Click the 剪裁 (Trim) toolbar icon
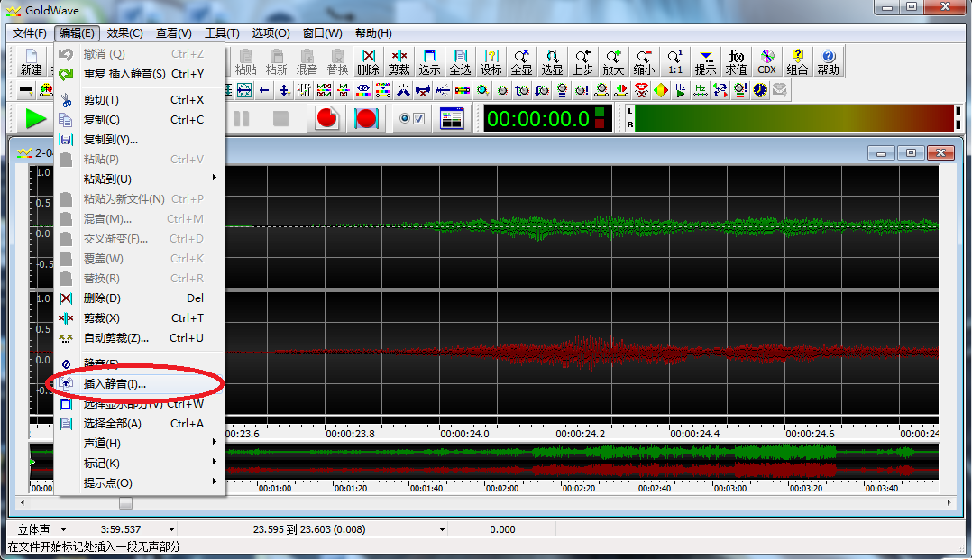This screenshot has height=560, width=972. pos(399,61)
